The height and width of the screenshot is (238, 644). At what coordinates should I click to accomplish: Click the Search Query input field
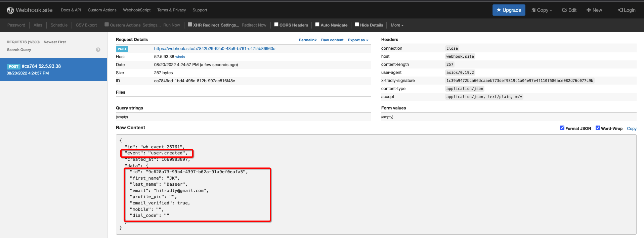coord(49,50)
